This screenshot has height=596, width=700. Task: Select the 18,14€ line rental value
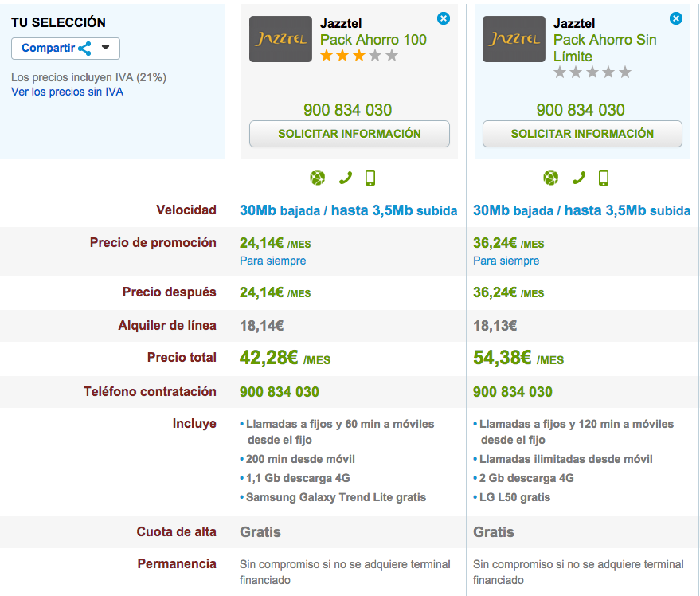(x=262, y=326)
